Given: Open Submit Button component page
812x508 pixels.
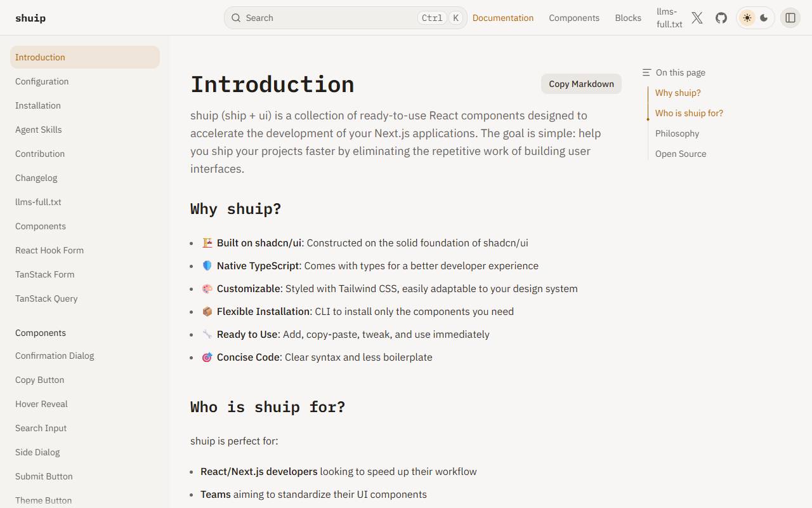Looking at the screenshot, I should (x=85, y=476).
